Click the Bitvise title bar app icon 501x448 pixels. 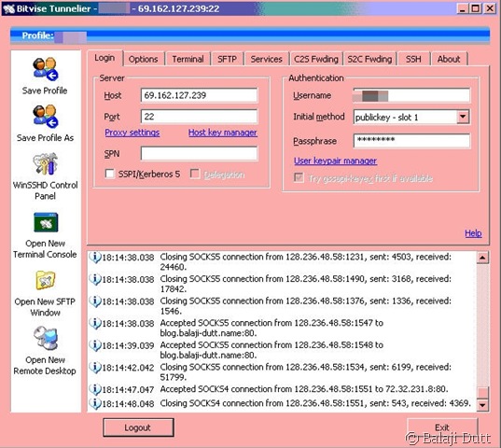9,8
